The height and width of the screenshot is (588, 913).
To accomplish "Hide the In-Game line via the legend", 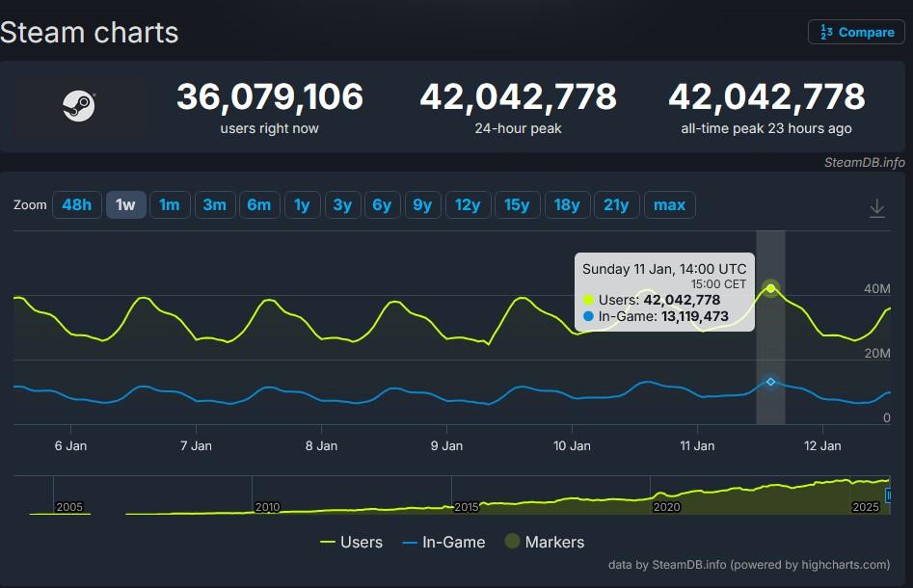I will click(x=443, y=542).
